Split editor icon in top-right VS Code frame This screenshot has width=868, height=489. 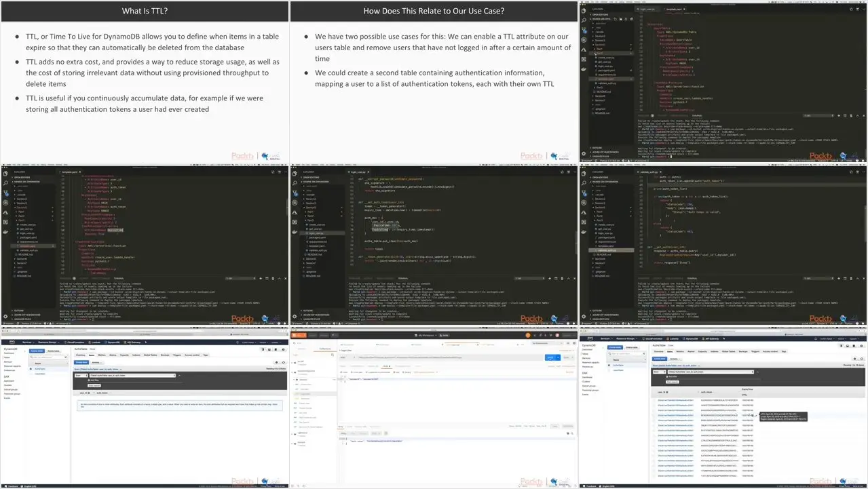pyautogui.click(x=858, y=9)
